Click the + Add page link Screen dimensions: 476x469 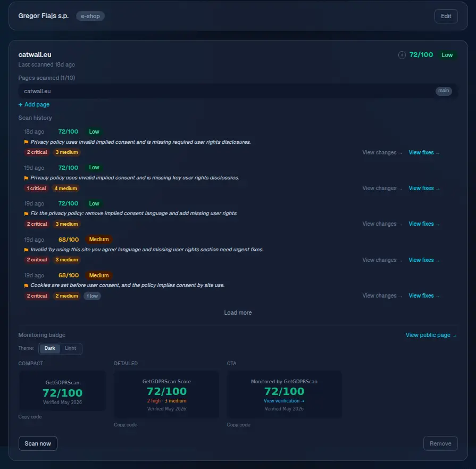pyautogui.click(x=34, y=104)
